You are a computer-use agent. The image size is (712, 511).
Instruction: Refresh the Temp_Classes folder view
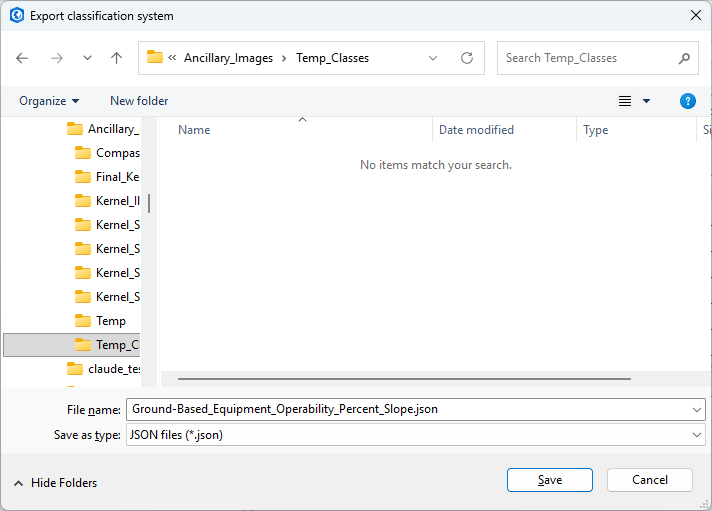tap(467, 58)
